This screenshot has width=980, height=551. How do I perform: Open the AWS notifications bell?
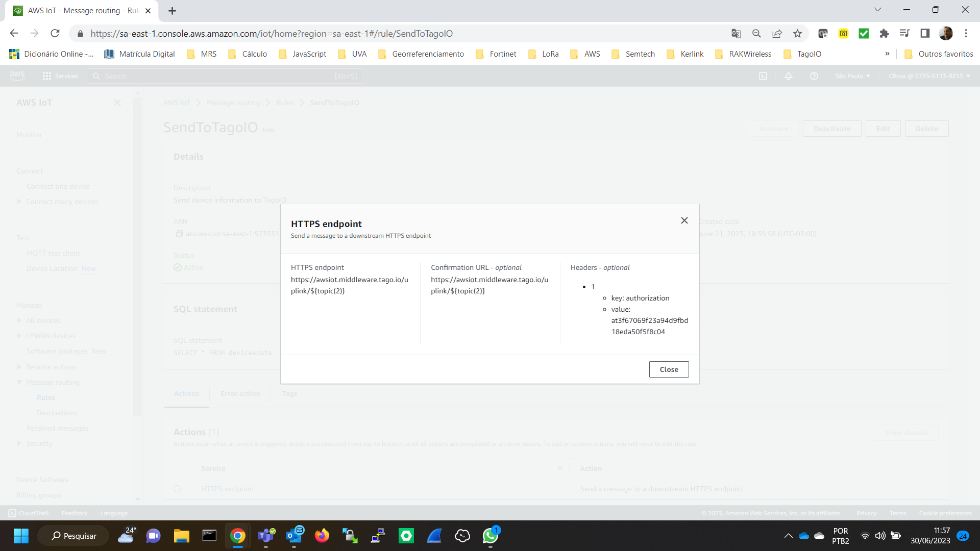(789, 76)
